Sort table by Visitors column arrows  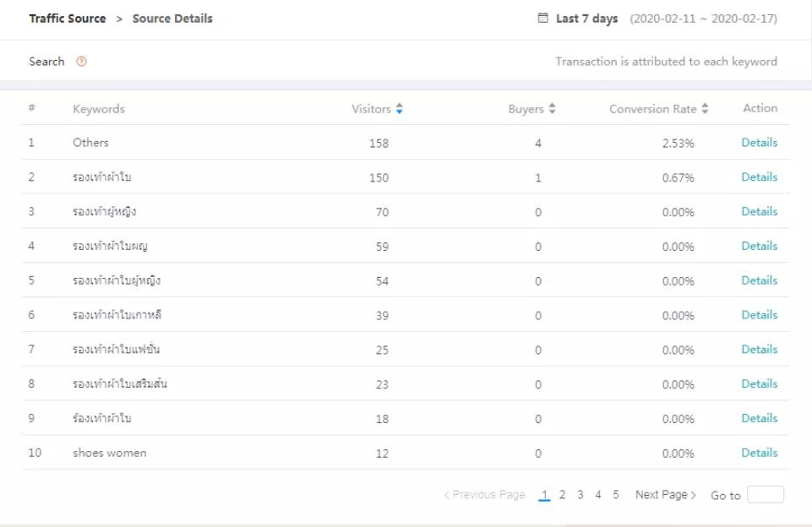coord(400,109)
